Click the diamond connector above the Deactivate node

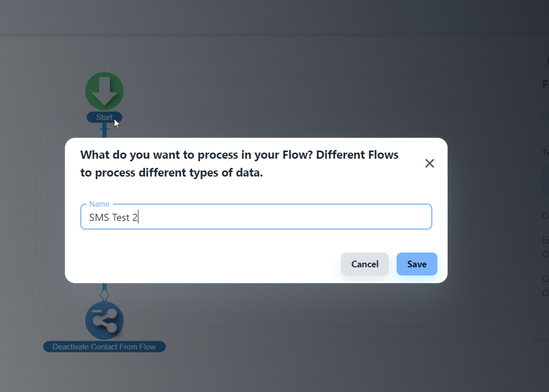pyautogui.click(x=104, y=295)
